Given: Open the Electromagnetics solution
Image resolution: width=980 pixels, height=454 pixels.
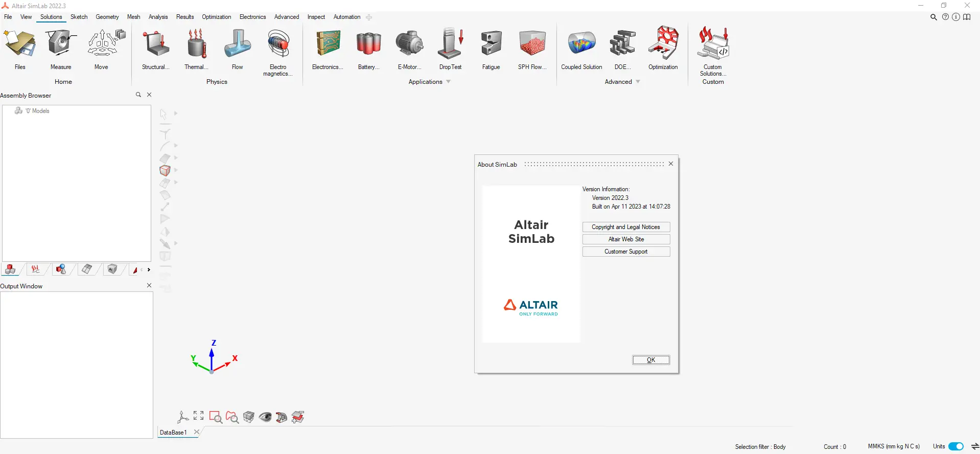Looking at the screenshot, I should click(x=278, y=52).
